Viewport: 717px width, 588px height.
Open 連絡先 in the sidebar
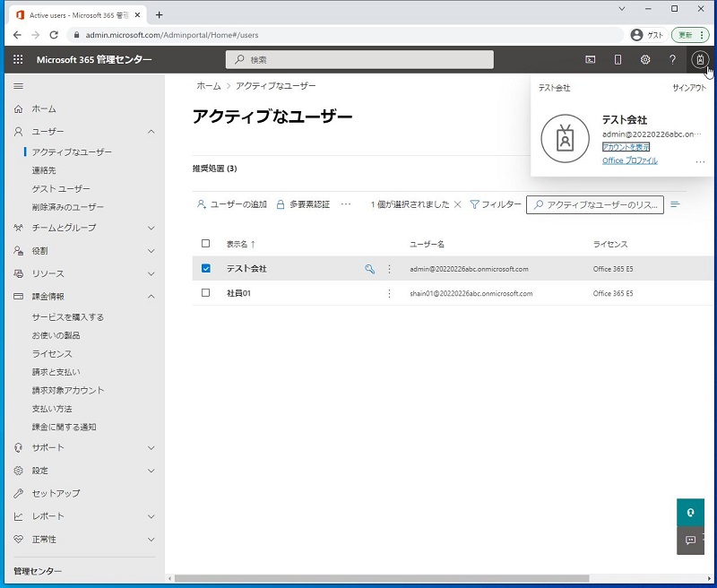pyautogui.click(x=44, y=170)
